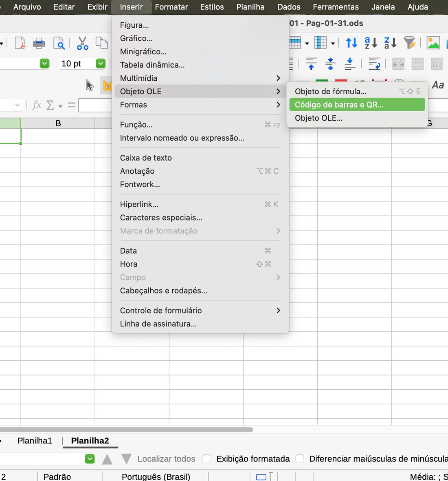Choose Figura... from Inserir menu
The width and height of the screenshot is (448, 481).
pyautogui.click(x=200, y=25)
